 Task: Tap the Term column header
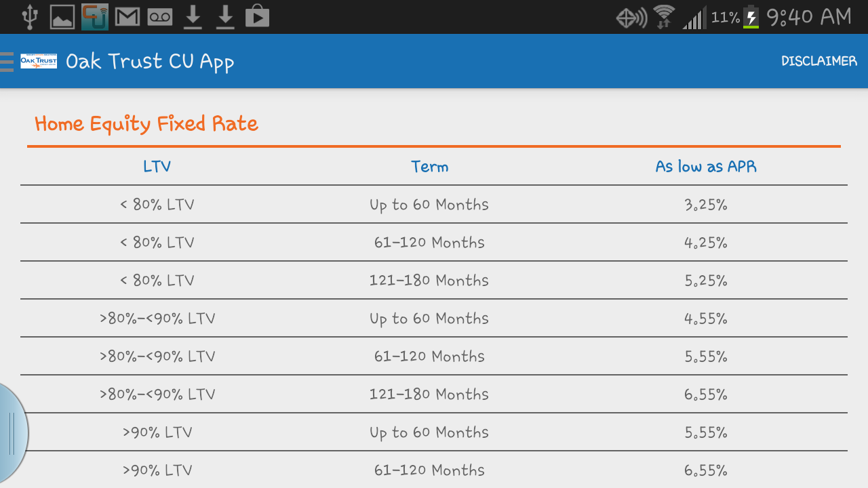tap(430, 167)
